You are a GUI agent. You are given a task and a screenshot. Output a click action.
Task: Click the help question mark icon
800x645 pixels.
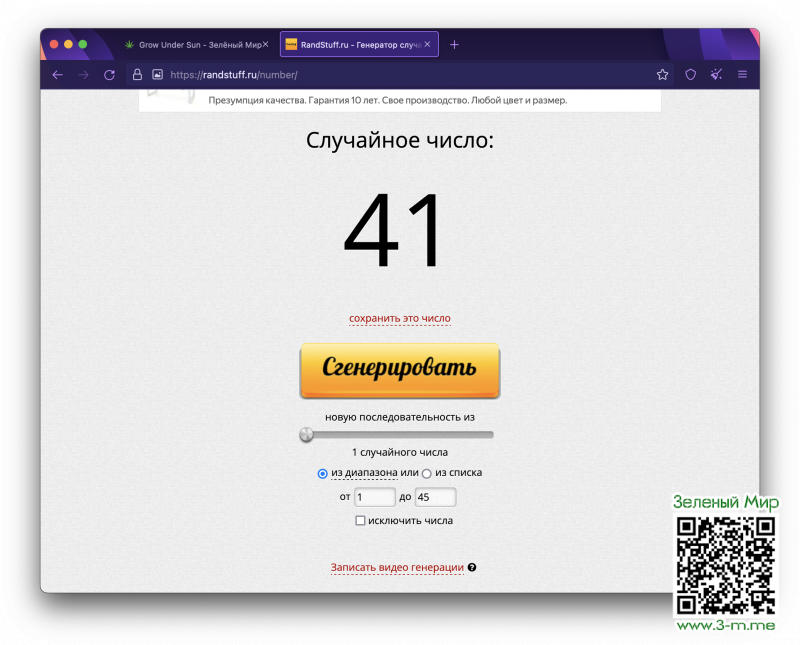tap(472, 568)
